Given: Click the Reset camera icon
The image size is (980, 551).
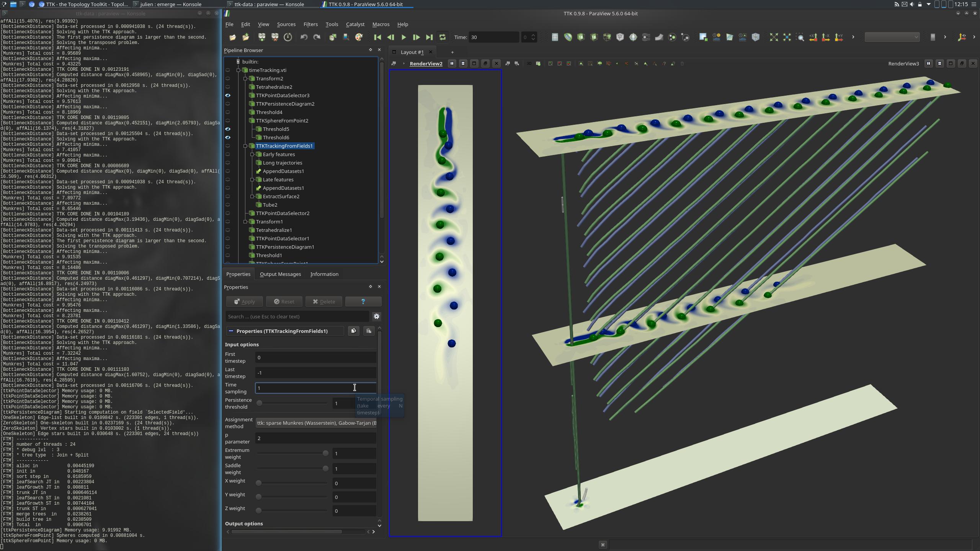Looking at the screenshot, I should [x=774, y=37].
